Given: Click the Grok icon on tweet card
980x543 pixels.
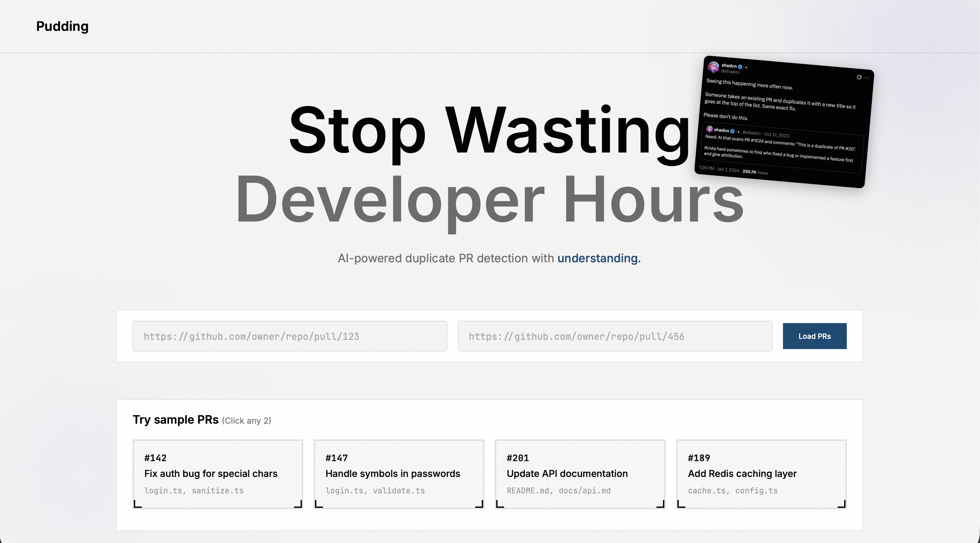Looking at the screenshot, I should point(859,77).
